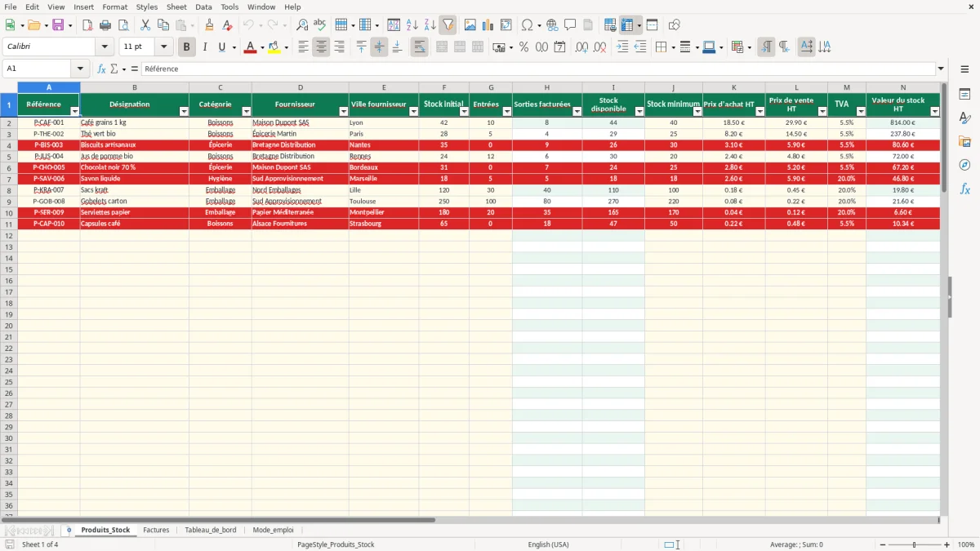The image size is (980, 551).
Task: Click cell containing Café grains 1 kg
Action: pos(134,122)
